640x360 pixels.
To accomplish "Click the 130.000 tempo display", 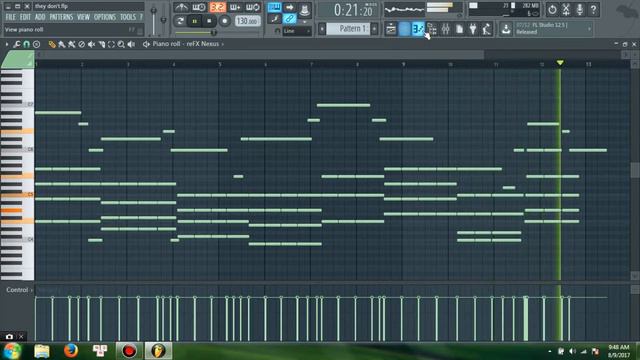I will point(247,21).
